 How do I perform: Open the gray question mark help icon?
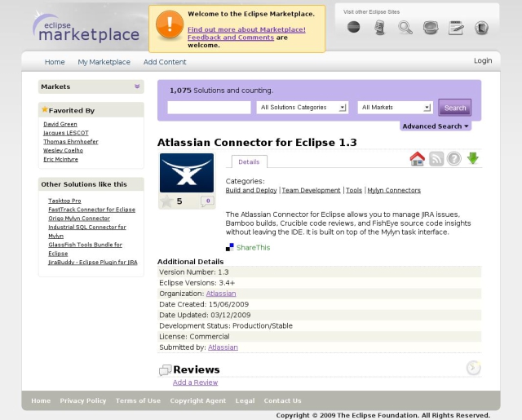click(x=454, y=158)
